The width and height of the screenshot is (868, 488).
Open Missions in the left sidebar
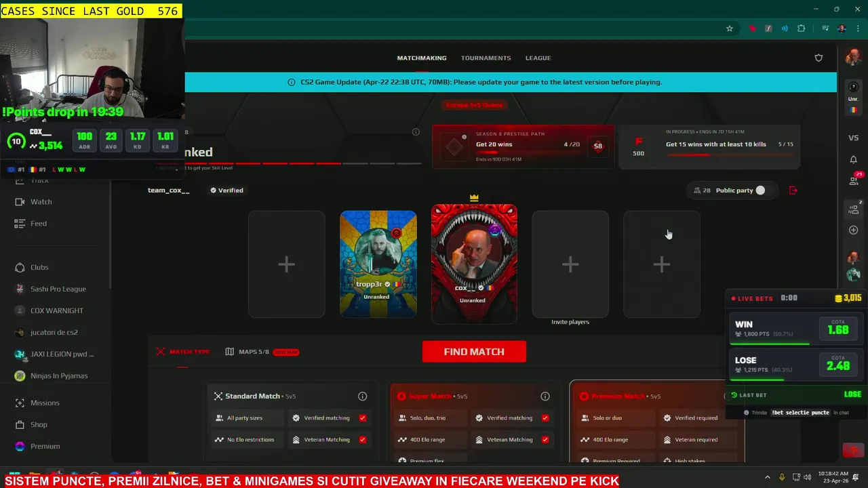pos(45,403)
